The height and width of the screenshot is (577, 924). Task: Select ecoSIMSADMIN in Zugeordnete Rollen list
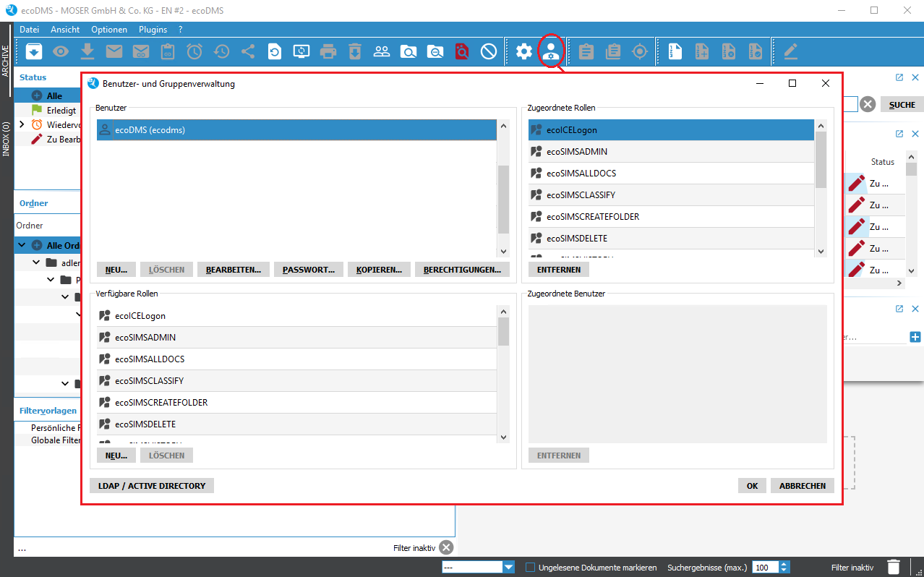672,152
